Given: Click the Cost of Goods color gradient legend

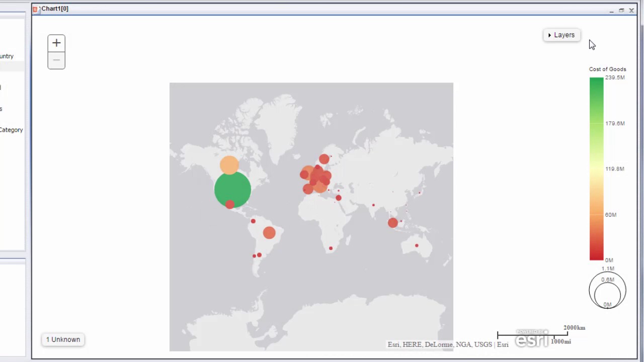Looking at the screenshot, I should click(x=596, y=169).
